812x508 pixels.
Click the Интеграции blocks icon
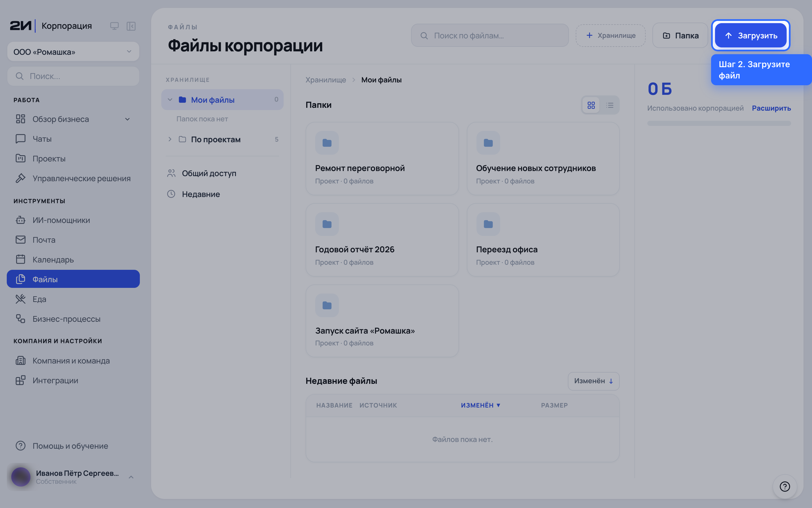pos(21,380)
